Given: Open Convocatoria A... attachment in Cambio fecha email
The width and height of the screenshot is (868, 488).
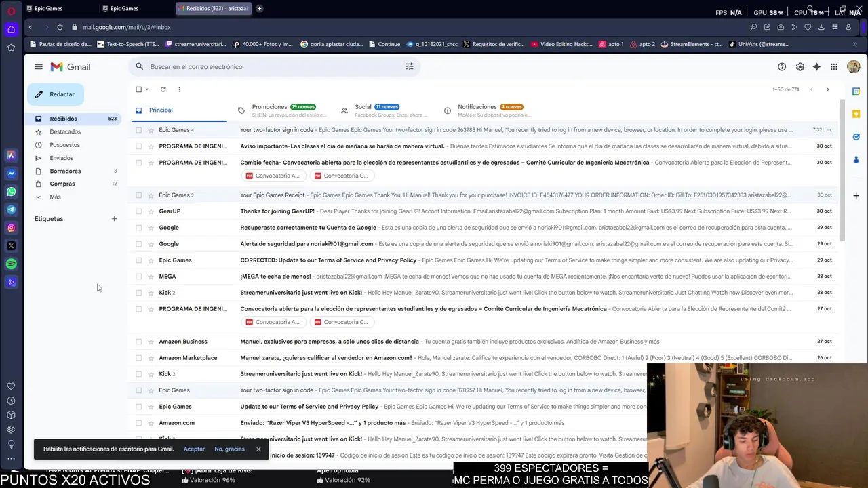Looking at the screenshot, I should click(273, 176).
